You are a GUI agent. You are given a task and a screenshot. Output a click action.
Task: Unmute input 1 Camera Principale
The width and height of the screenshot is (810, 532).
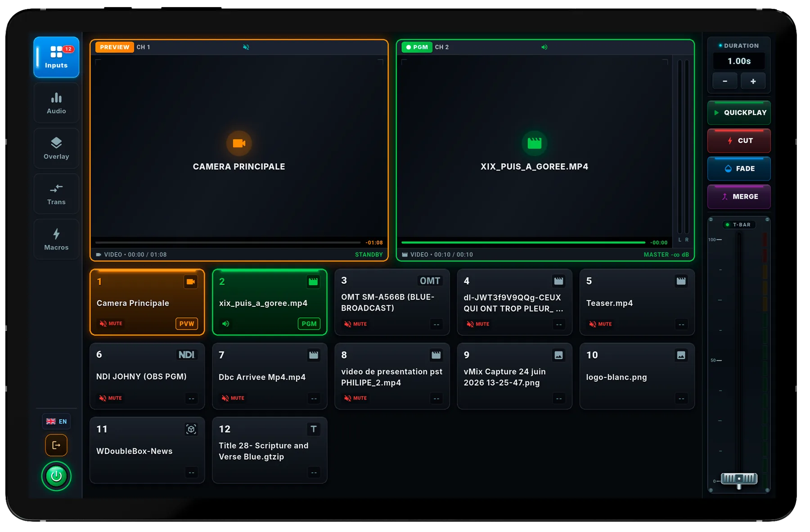(x=111, y=323)
